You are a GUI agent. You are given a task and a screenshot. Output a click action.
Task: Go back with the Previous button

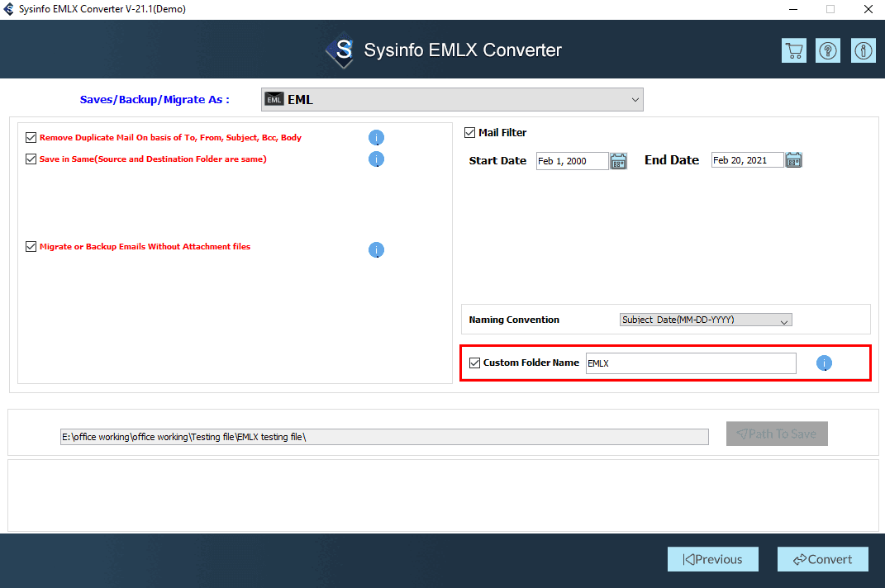click(713, 559)
